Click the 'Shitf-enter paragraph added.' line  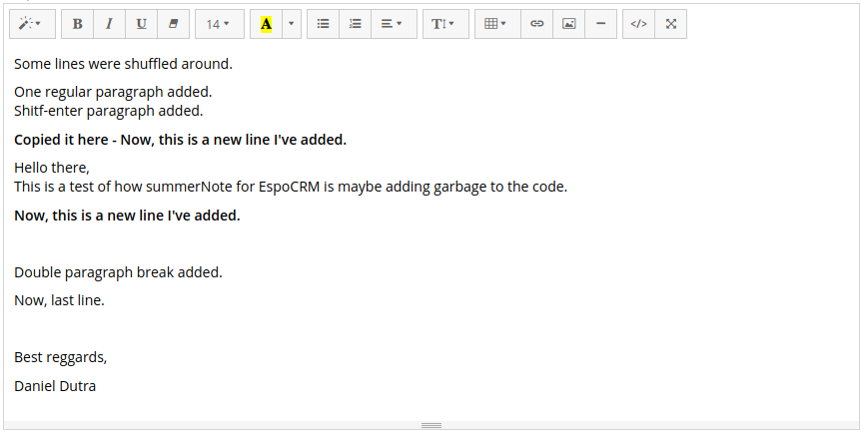pos(109,111)
